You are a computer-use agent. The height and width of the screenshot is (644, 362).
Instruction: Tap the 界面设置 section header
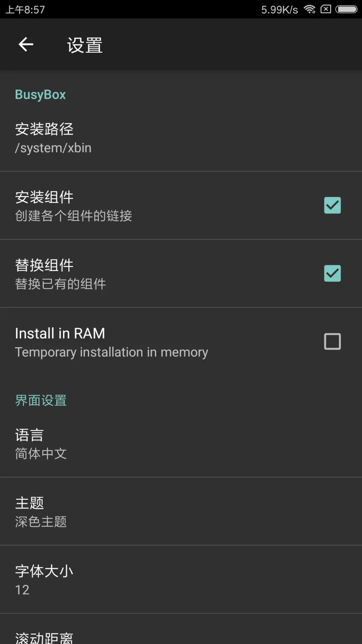click(x=41, y=400)
